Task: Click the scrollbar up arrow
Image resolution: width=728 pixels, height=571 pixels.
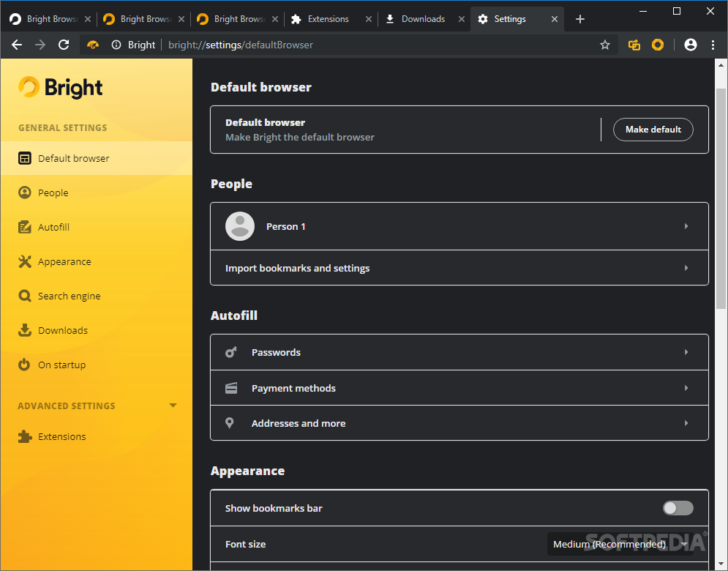Action: pos(721,65)
